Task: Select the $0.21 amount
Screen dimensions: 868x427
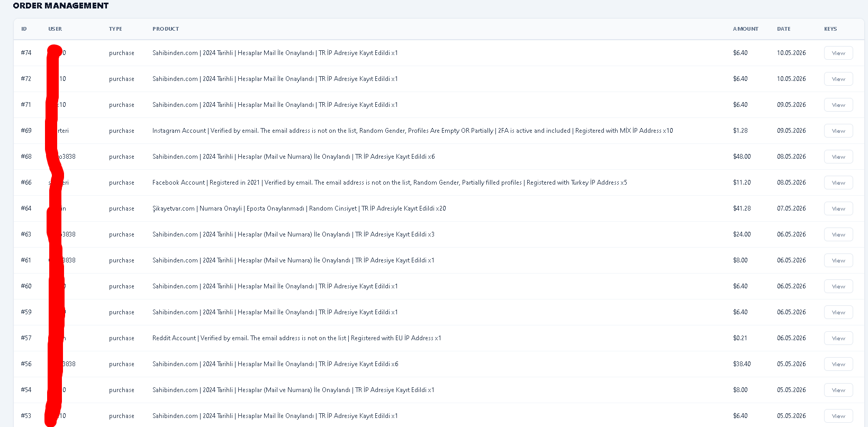Action: 740,338
